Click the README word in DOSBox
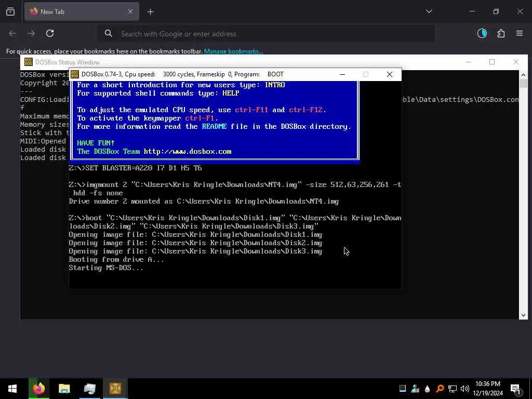Screen dimensions: 532x399 click(x=215, y=127)
